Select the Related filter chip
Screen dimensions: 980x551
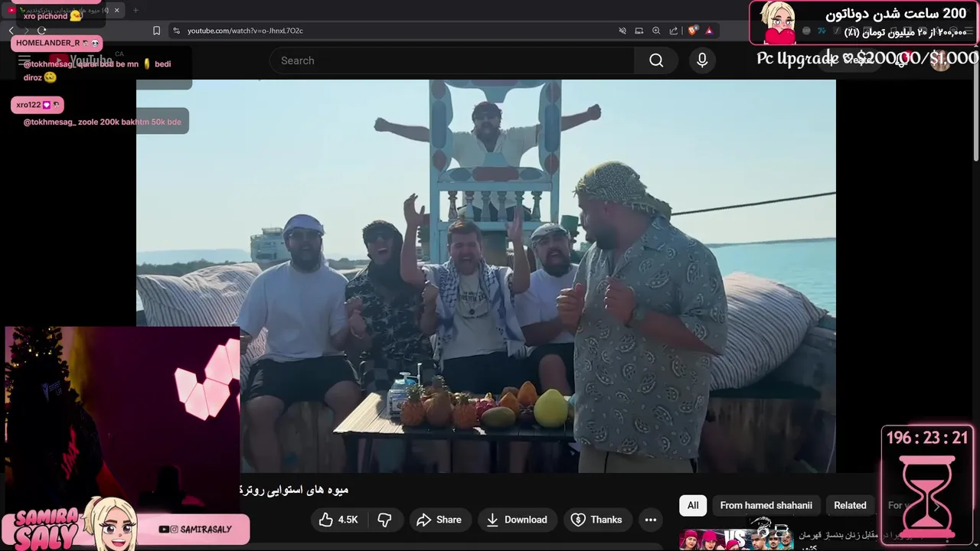point(850,505)
